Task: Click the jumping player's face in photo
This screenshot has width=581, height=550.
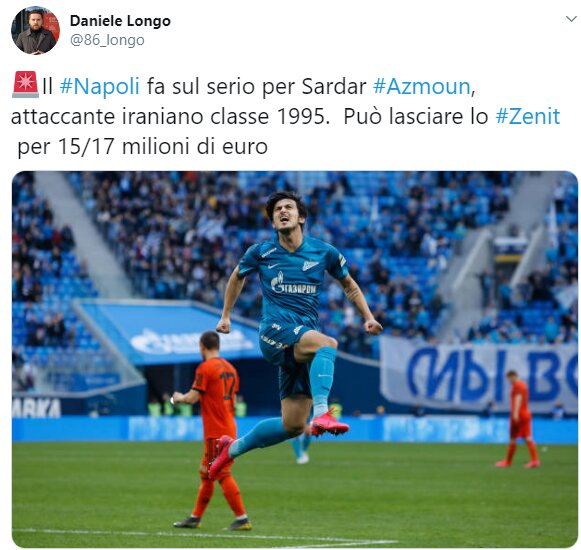Action: coord(287,215)
